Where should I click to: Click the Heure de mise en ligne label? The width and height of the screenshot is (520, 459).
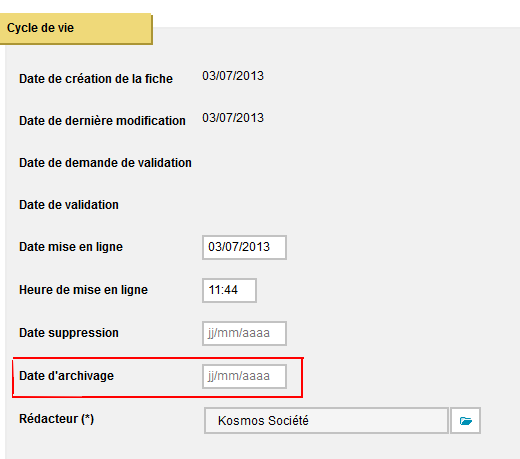pyautogui.click(x=83, y=290)
